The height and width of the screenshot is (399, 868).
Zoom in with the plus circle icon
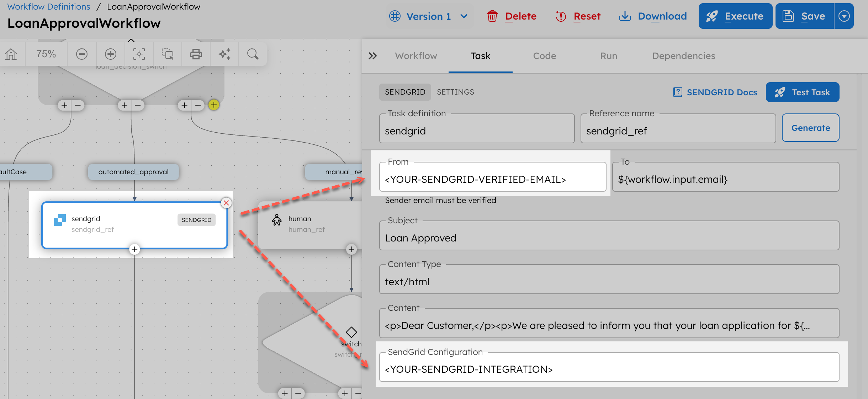(111, 54)
